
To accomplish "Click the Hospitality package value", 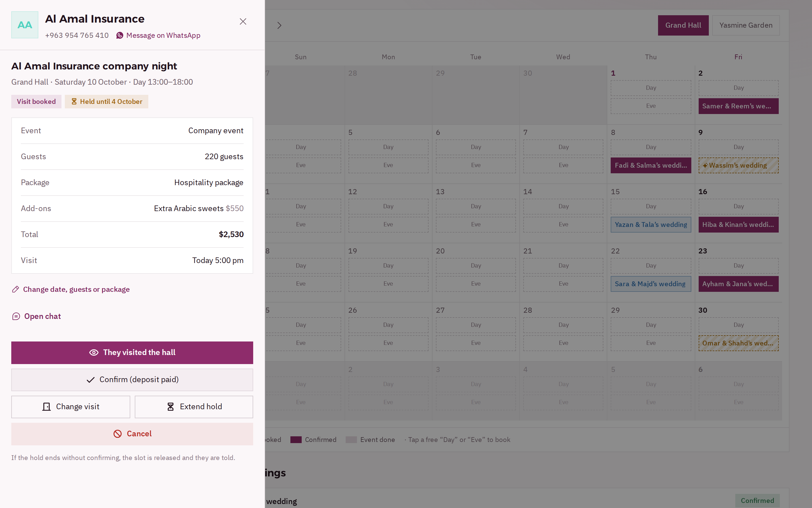I will pyautogui.click(x=209, y=182).
